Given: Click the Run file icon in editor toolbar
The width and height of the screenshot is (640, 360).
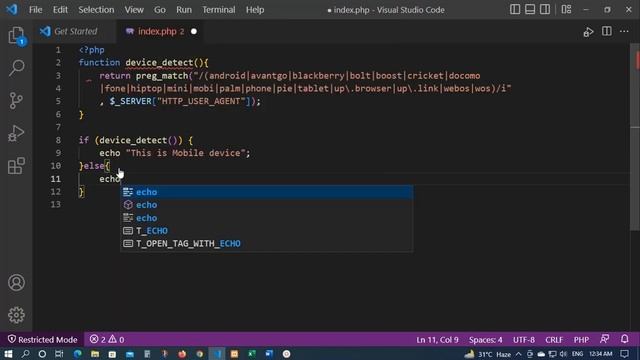Looking at the screenshot, I should pos(588,31).
